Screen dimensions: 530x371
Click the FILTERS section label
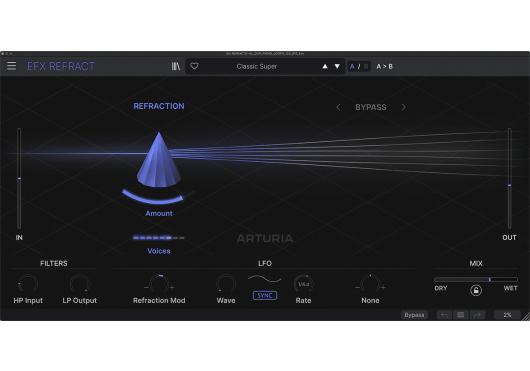54,263
